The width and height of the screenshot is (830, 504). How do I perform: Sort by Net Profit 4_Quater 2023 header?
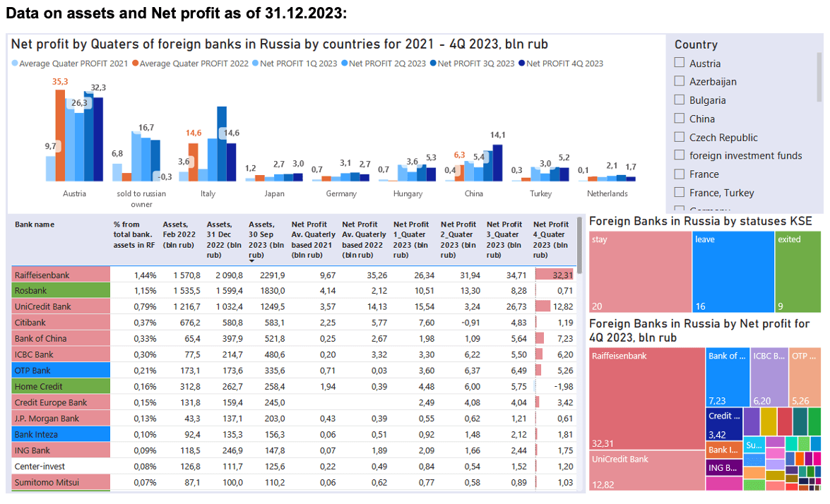tap(550, 239)
